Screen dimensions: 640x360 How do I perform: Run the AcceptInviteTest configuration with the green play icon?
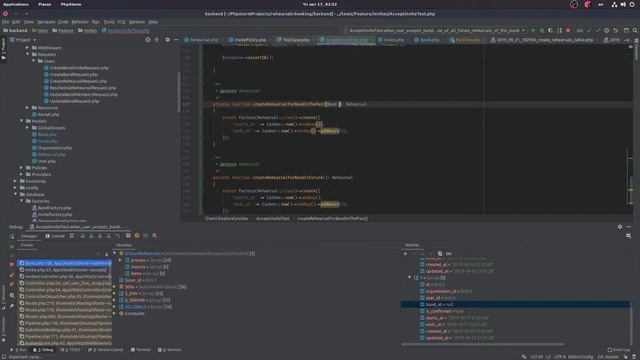click(x=533, y=30)
